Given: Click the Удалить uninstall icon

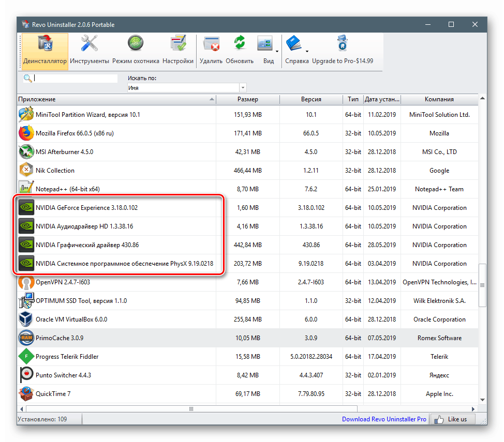Looking at the screenshot, I should click(211, 44).
